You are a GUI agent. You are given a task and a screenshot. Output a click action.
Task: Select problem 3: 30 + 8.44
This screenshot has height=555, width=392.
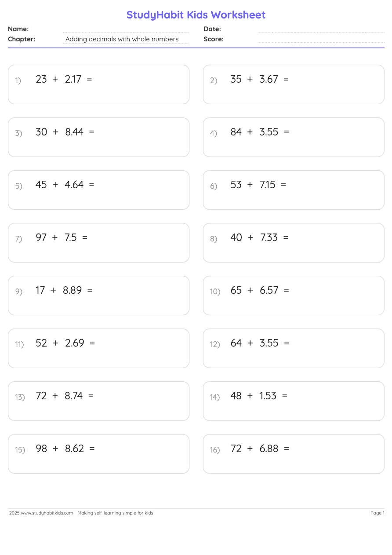coord(98,137)
